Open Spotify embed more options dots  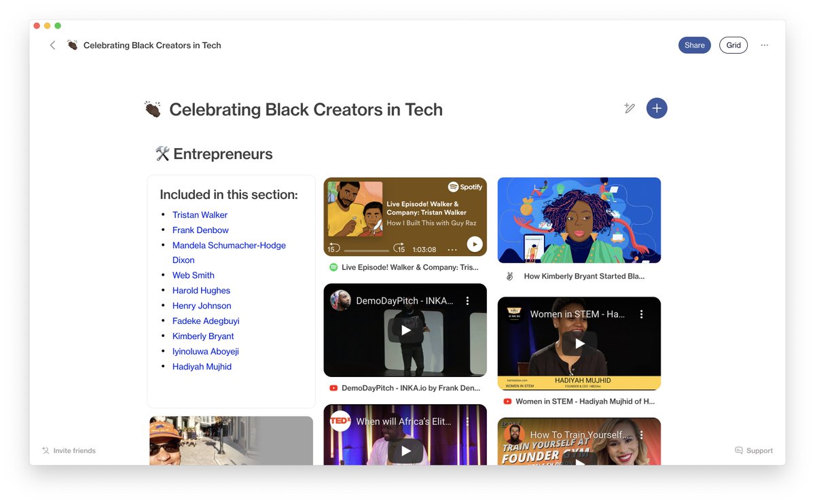452,249
